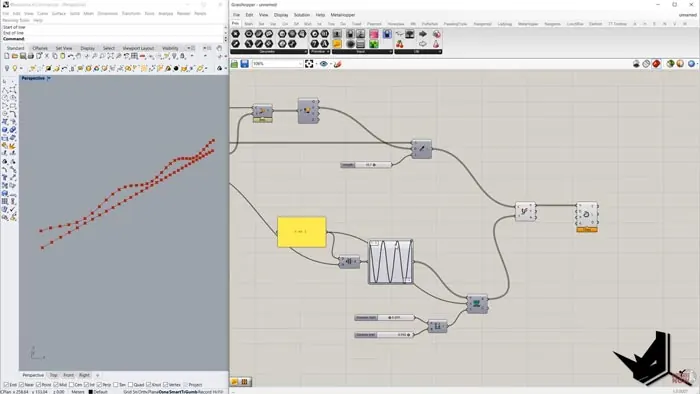Image resolution: width=700 pixels, height=394 pixels.
Task: Click the cherry icon in Util group
Action: (x=400, y=44)
